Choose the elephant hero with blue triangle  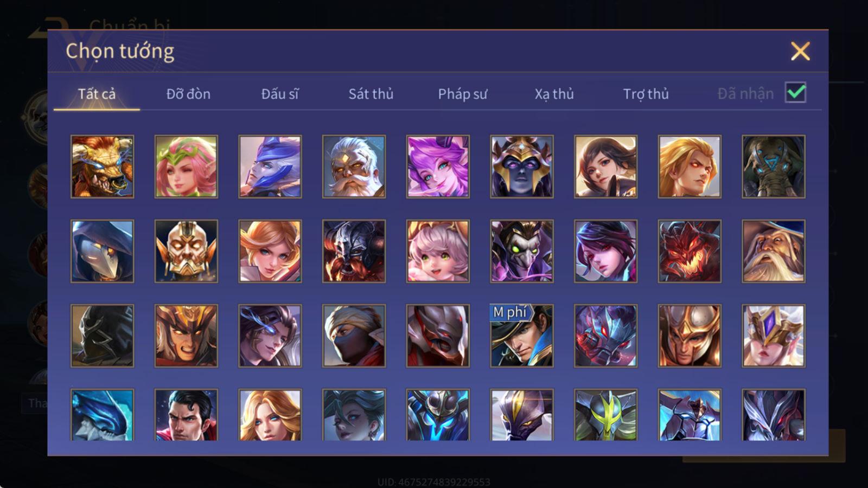pyautogui.click(x=773, y=166)
